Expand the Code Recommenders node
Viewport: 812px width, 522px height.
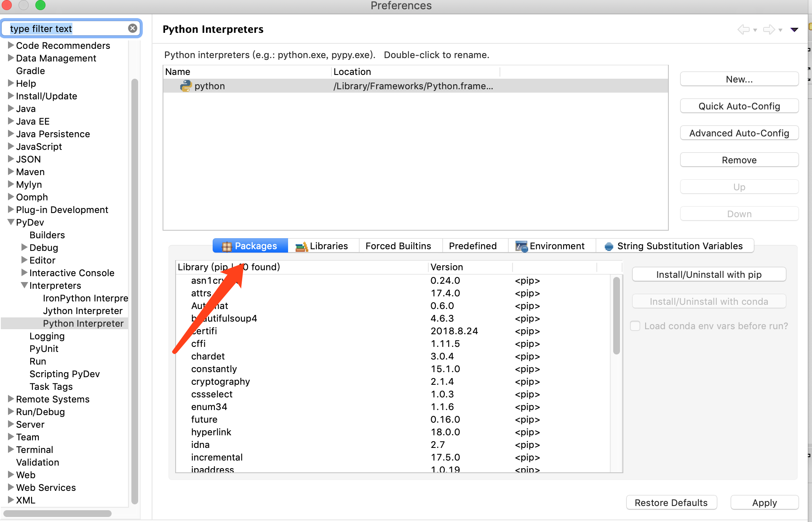(11, 45)
